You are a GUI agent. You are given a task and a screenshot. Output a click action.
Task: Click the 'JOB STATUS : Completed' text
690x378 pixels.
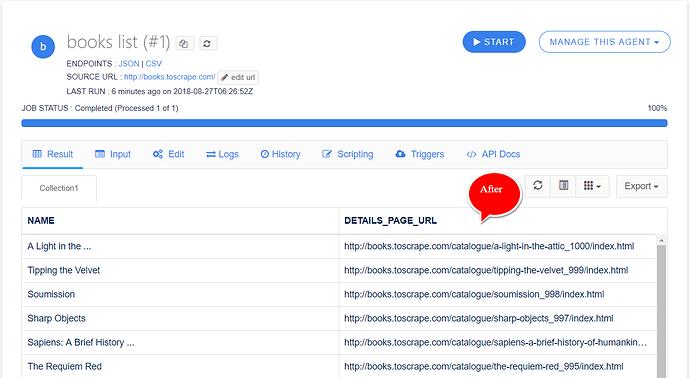click(100, 108)
